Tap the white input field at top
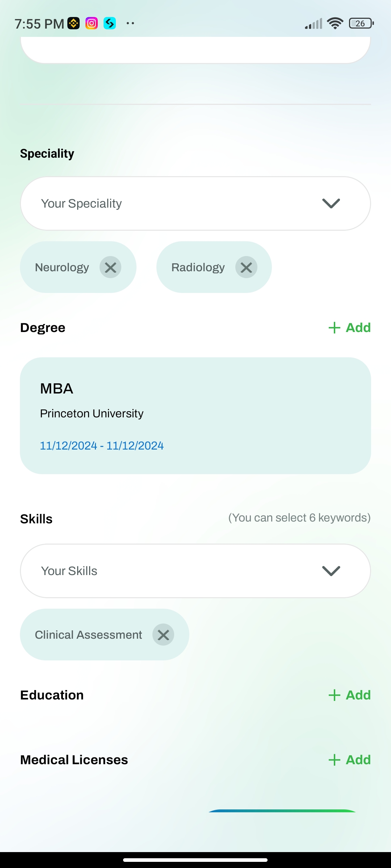The width and height of the screenshot is (391, 868). click(x=195, y=50)
